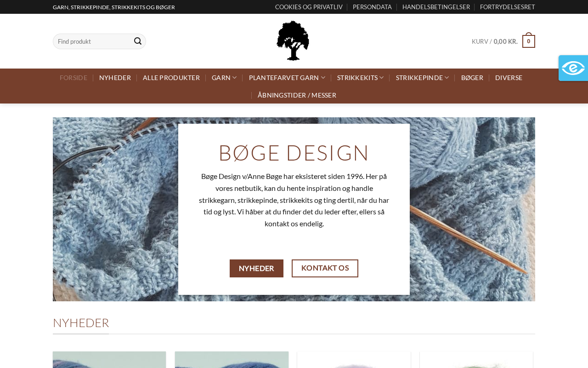Open the Nyheder menu item
This screenshot has width=588, height=368.
pos(115,78)
